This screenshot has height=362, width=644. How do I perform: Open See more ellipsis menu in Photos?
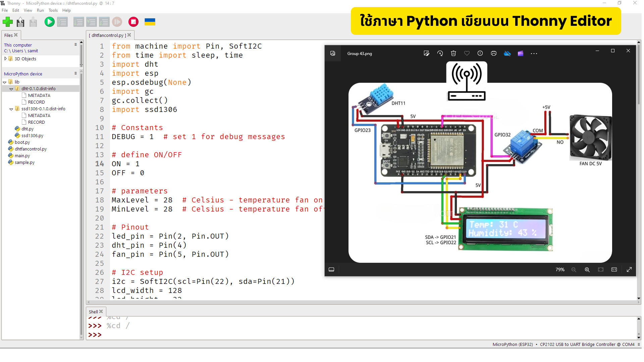click(534, 53)
